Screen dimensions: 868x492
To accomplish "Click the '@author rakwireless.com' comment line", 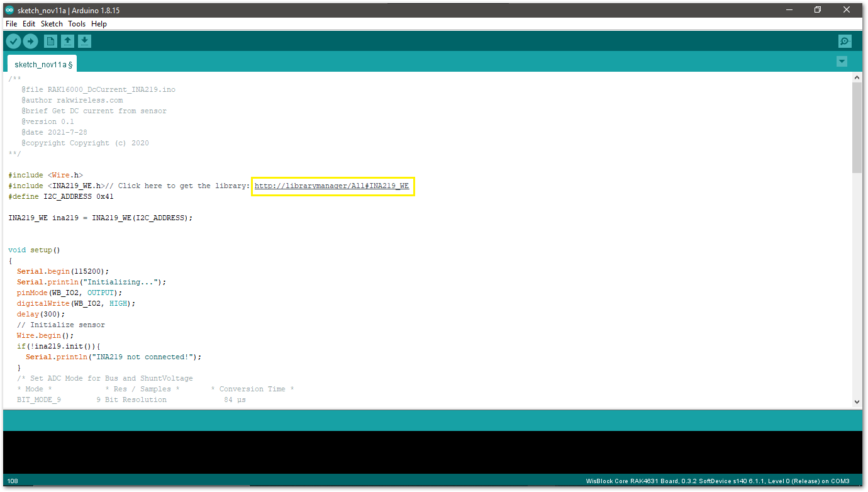I will 72,100.
